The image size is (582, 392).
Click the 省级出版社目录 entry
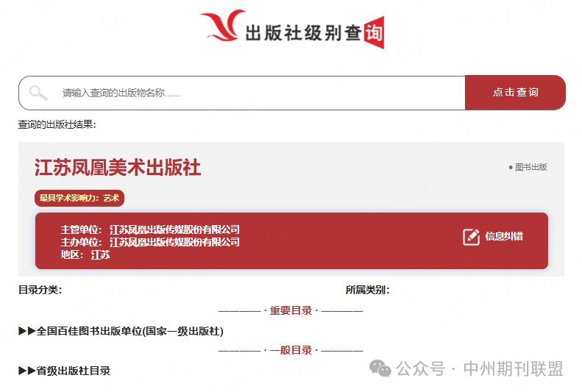(x=74, y=371)
